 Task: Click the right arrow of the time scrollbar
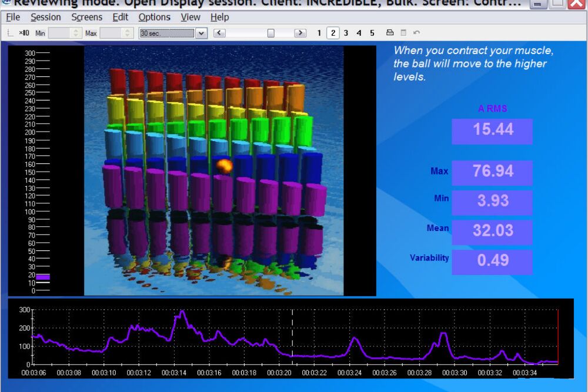point(300,33)
